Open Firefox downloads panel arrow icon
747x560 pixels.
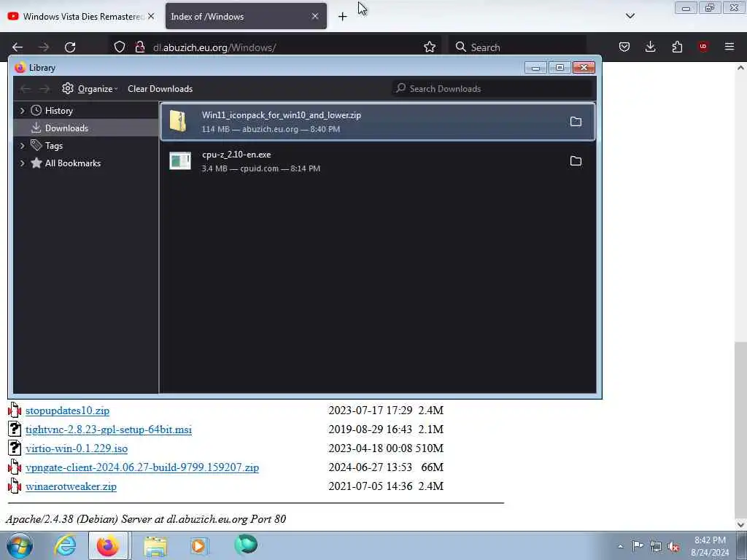pyautogui.click(x=650, y=47)
